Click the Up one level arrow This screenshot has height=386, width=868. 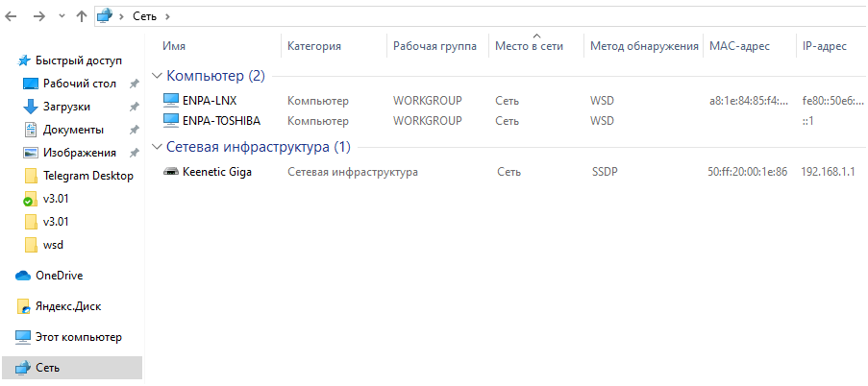(x=82, y=16)
